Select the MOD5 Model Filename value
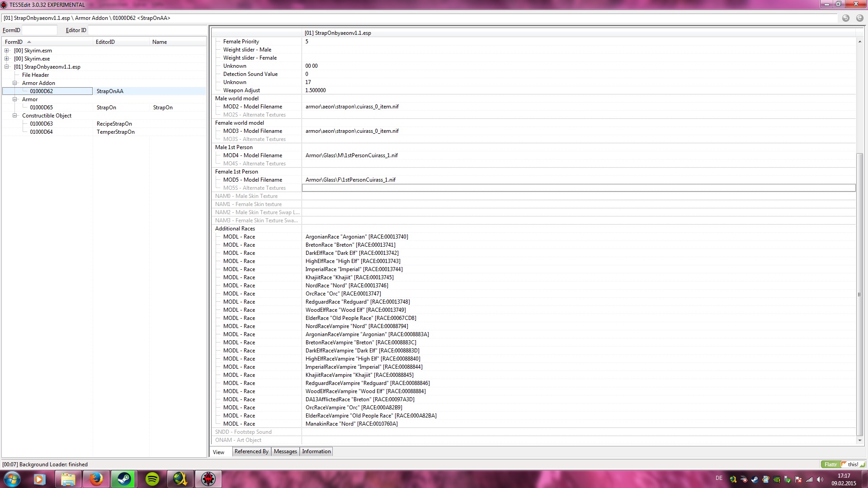This screenshot has width=868, height=488. (350, 180)
